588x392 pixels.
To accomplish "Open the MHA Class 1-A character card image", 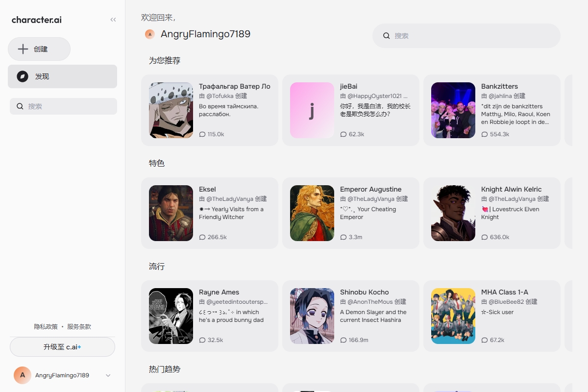I will (x=453, y=316).
